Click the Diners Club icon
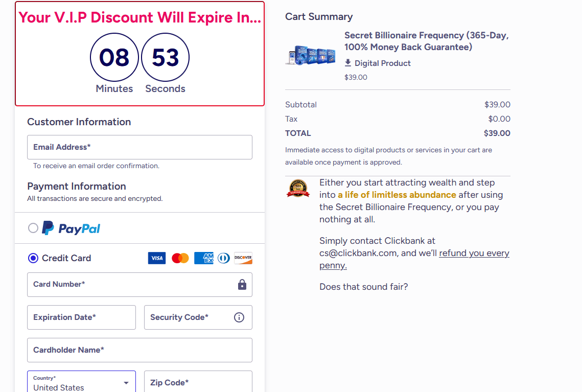The height and width of the screenshot is (392, 582). coord(223,258)
